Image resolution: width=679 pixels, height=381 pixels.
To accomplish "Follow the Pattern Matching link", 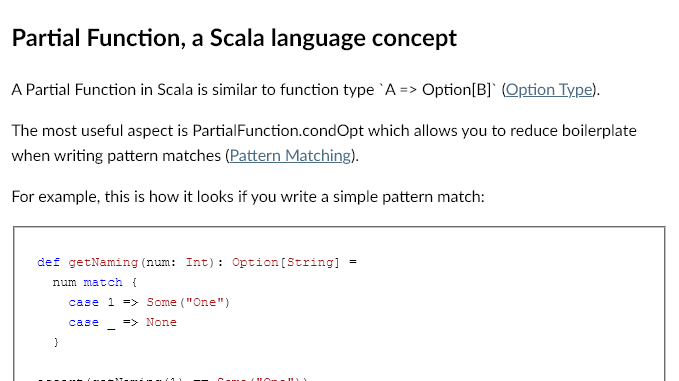I will (x=290, y=156).
